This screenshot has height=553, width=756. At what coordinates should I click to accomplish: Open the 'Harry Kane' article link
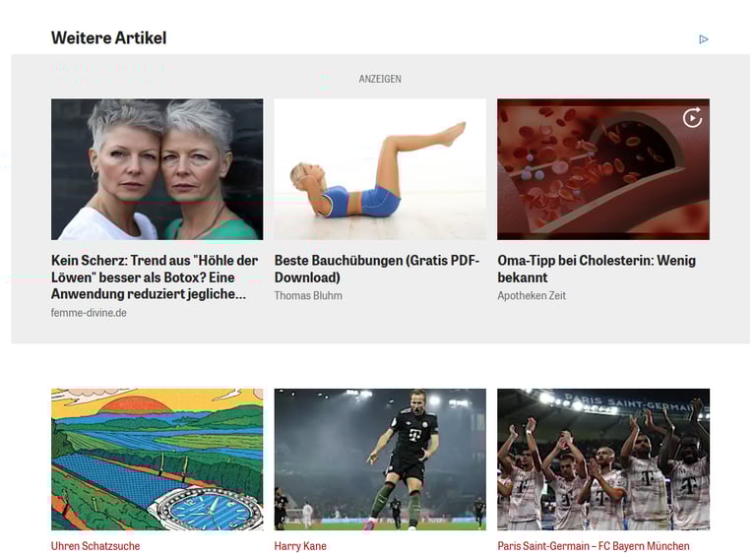tap(300, 546)
